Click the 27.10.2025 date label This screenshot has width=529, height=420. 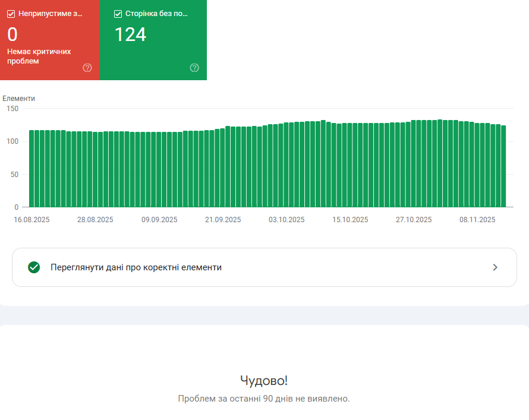(x=414, y=220)
